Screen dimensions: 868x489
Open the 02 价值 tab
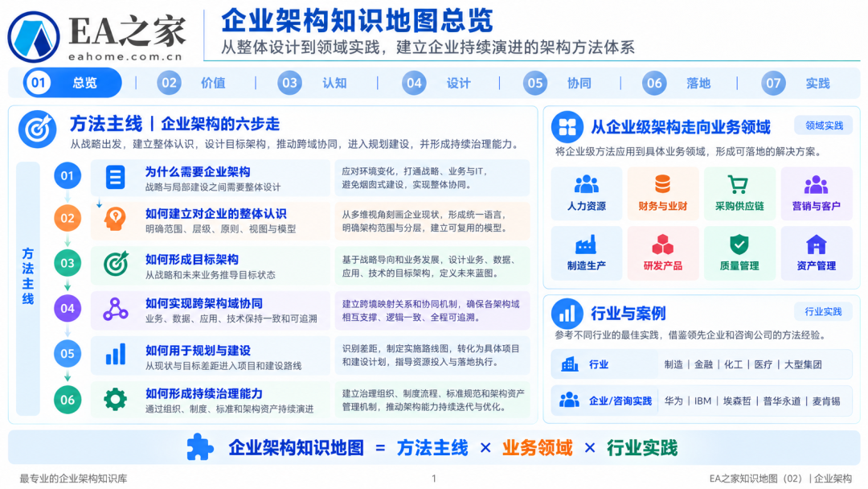point(192,83)
